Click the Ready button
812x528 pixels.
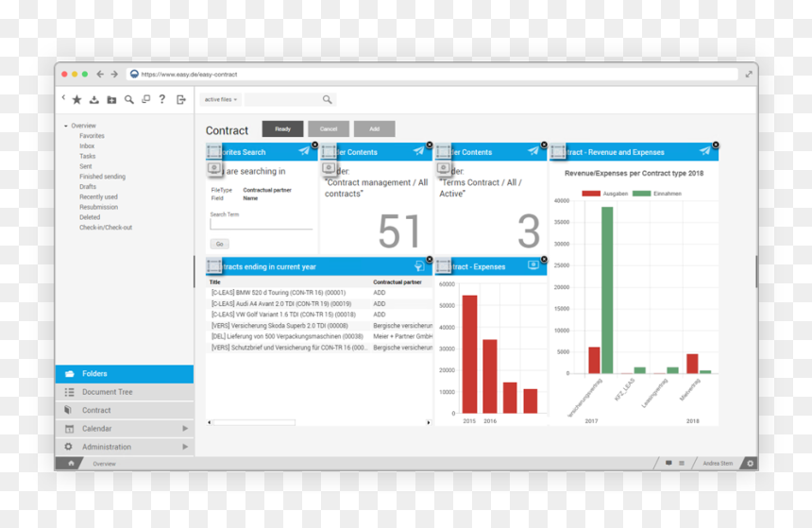(282, 129)
